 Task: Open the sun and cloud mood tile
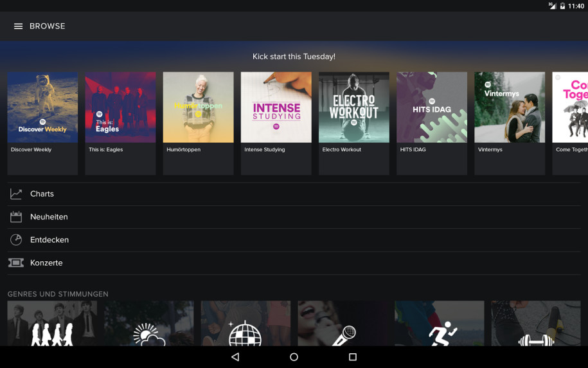click(149, 323)
